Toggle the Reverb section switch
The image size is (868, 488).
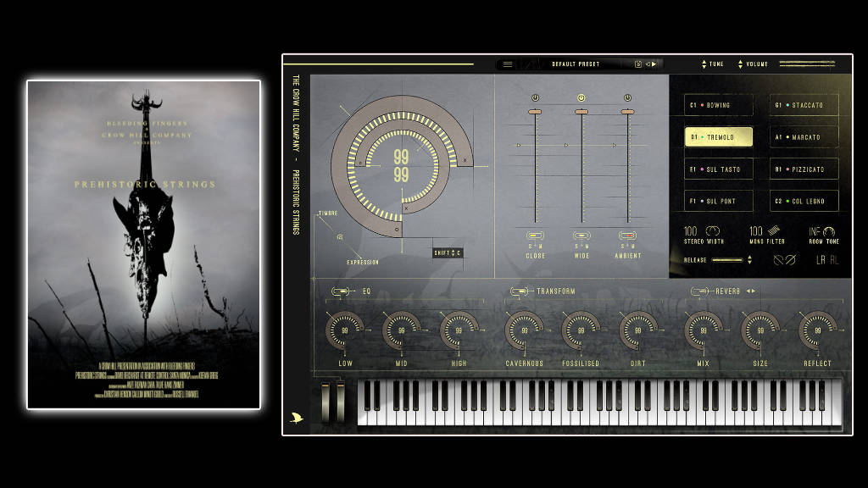pyautogui.click(x=700, y=291)
